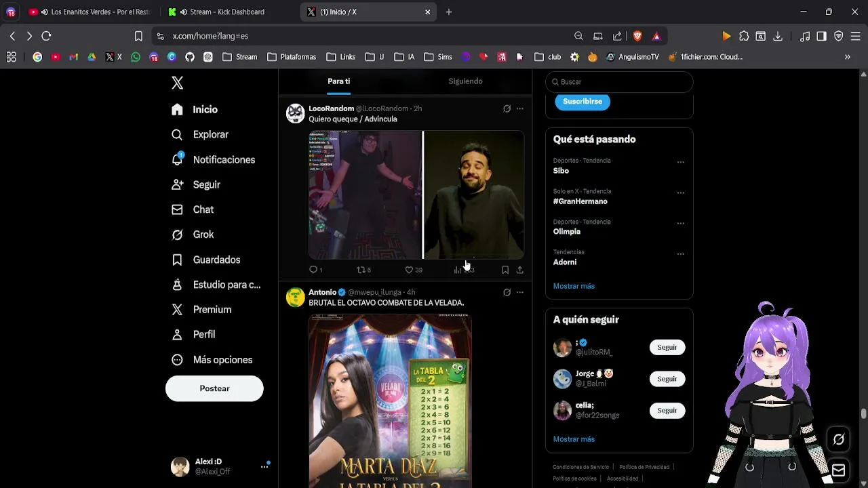Reload the page

click(46, 36)
